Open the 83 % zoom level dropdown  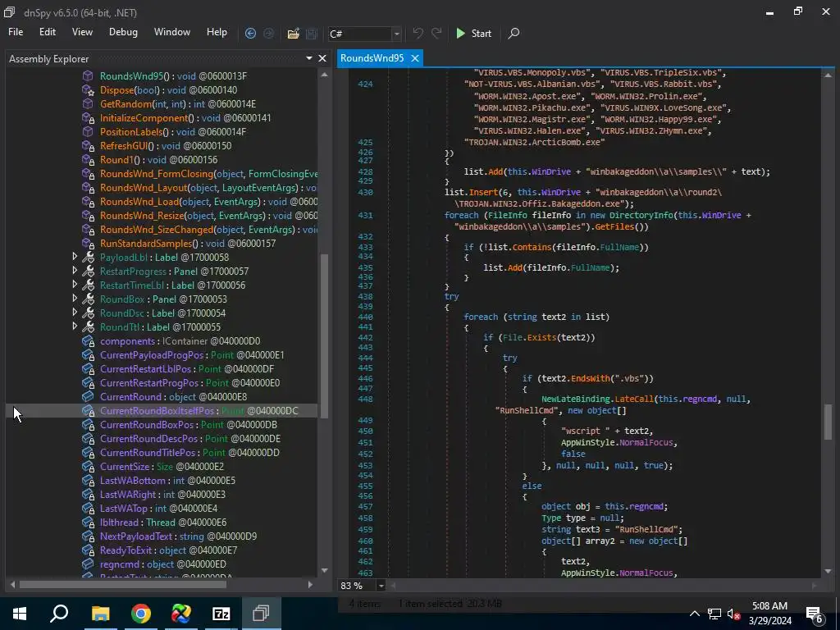click(x=381, y=586)
